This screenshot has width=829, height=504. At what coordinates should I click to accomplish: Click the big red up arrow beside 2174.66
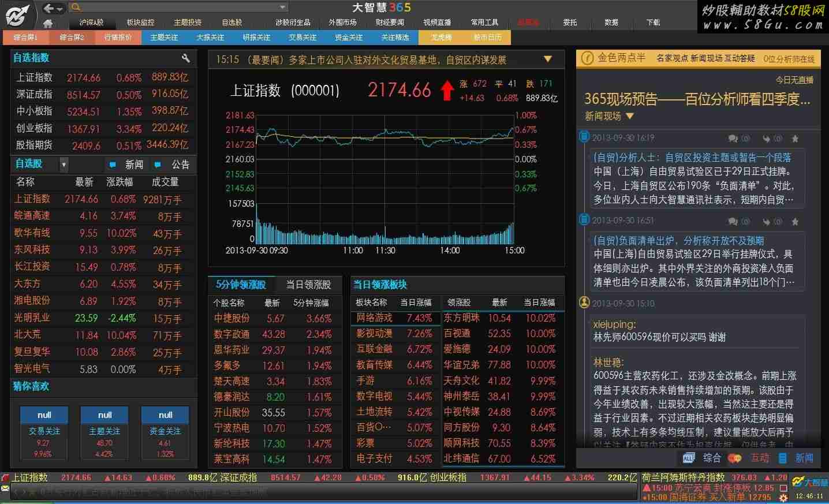click(447, 91)
